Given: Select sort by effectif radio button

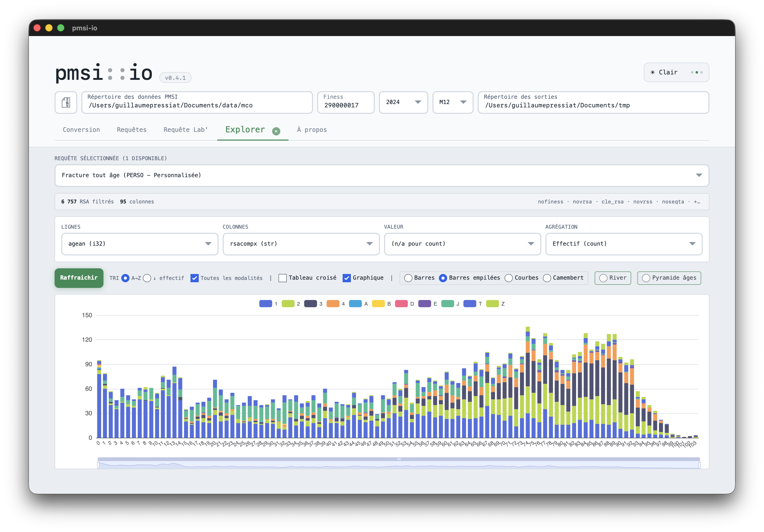Looking at the screenshot, I should [147, 278].
